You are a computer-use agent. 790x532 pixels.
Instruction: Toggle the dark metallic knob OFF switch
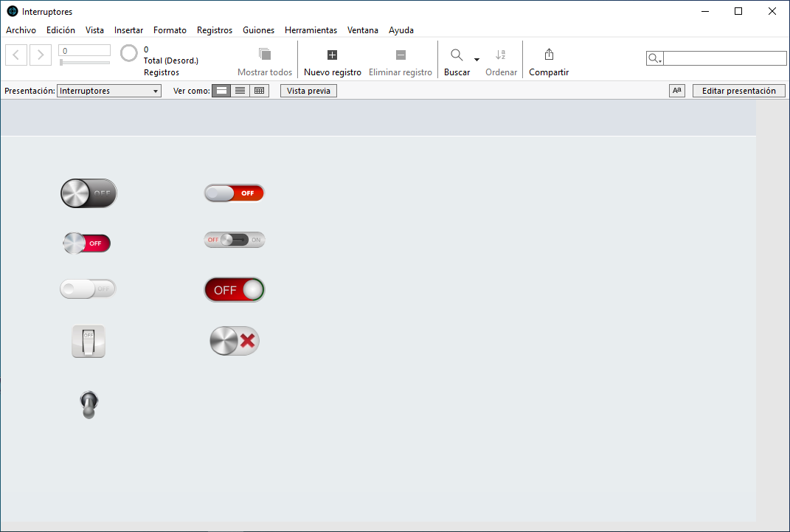click(89, 193)
